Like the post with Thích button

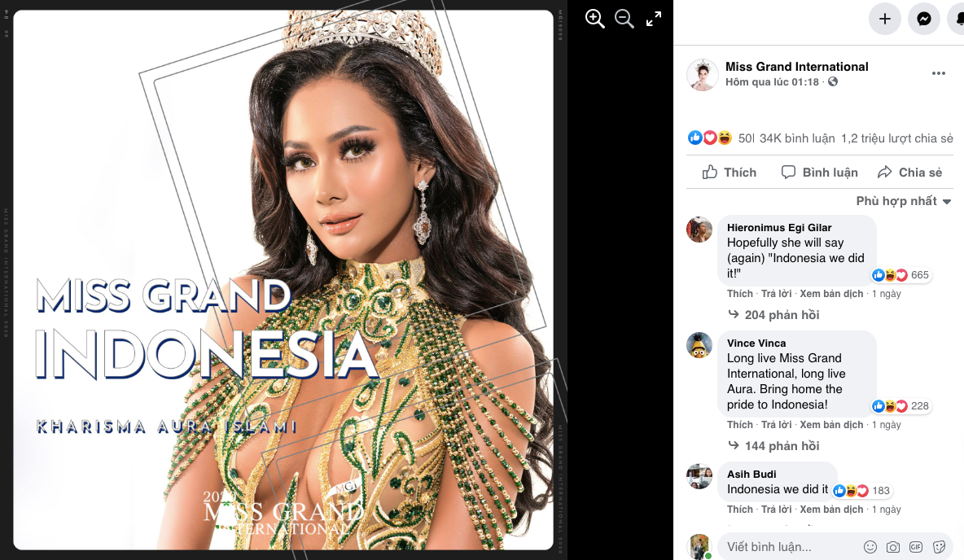[x=730, y=173]
